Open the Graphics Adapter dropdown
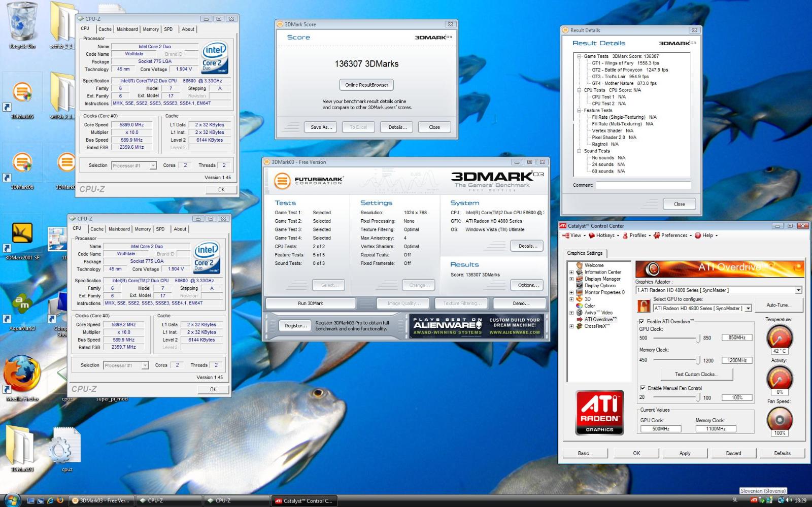Screen dimensions: 812x507 point(798,290)
